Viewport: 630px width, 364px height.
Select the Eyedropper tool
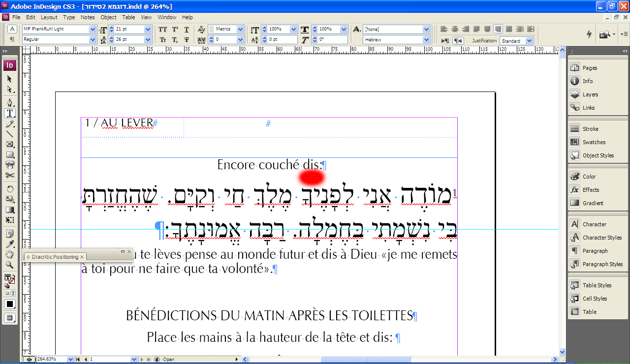(x=9, y=244)
